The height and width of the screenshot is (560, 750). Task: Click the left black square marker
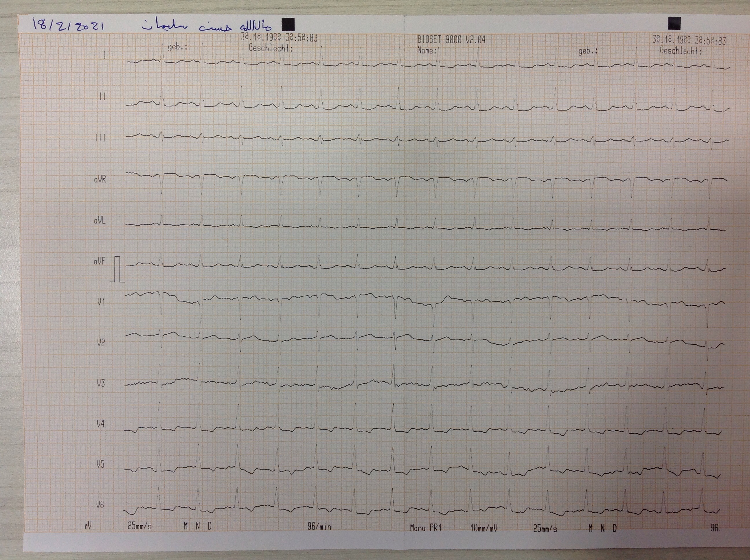[x=288, y=24]
